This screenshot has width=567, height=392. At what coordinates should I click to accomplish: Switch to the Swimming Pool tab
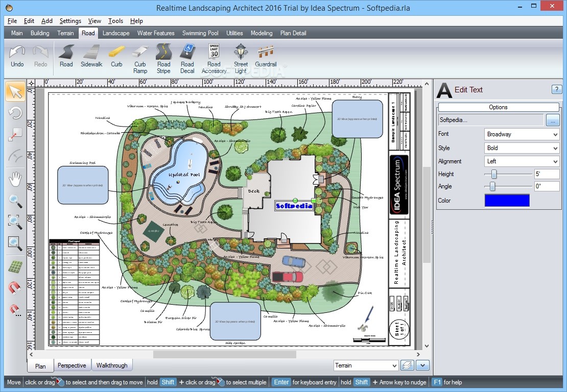click(200, 33)
